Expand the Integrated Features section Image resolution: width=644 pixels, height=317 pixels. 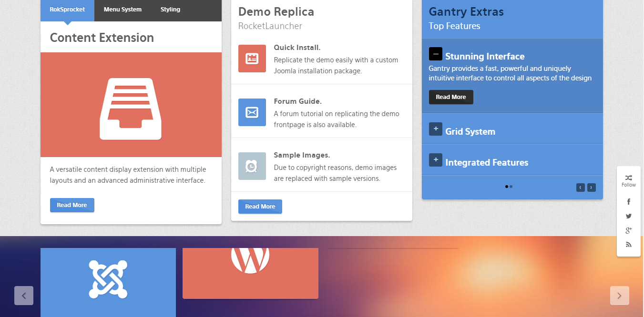tap(435, 160)
